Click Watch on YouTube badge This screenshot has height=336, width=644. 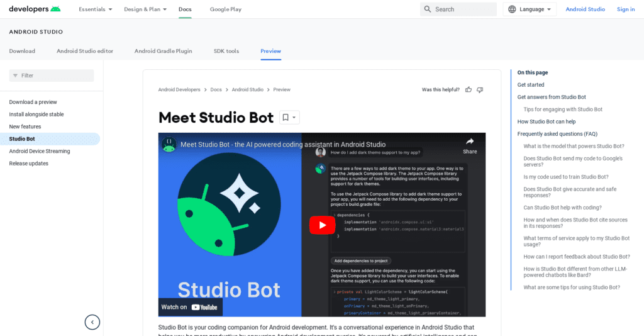(190, 307)
